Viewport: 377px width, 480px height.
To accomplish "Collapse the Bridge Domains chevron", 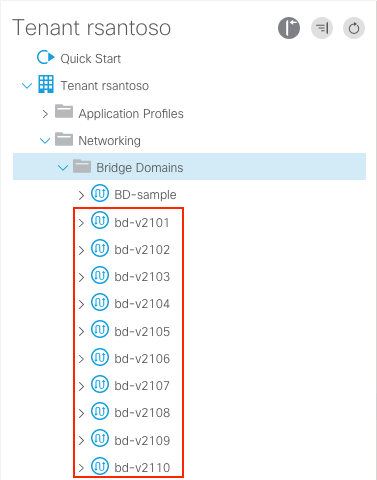I will [63, 168].
